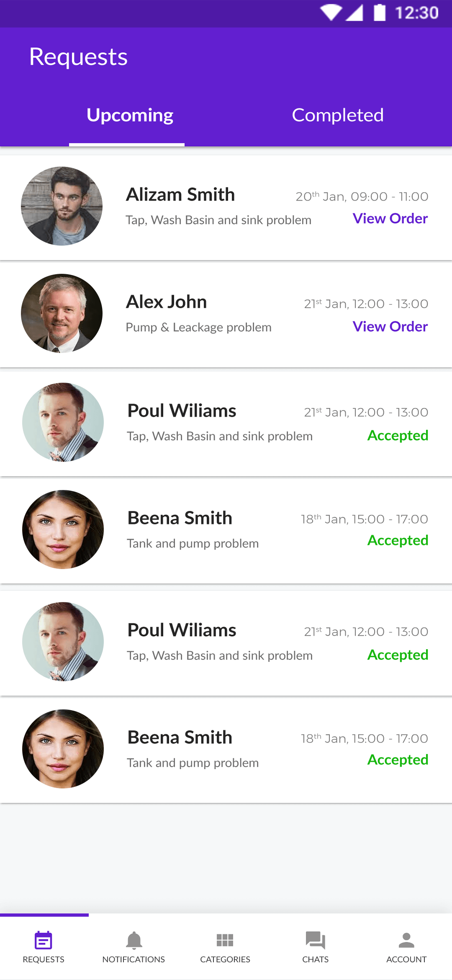Open the Requests calendar icon

(43, 944)
